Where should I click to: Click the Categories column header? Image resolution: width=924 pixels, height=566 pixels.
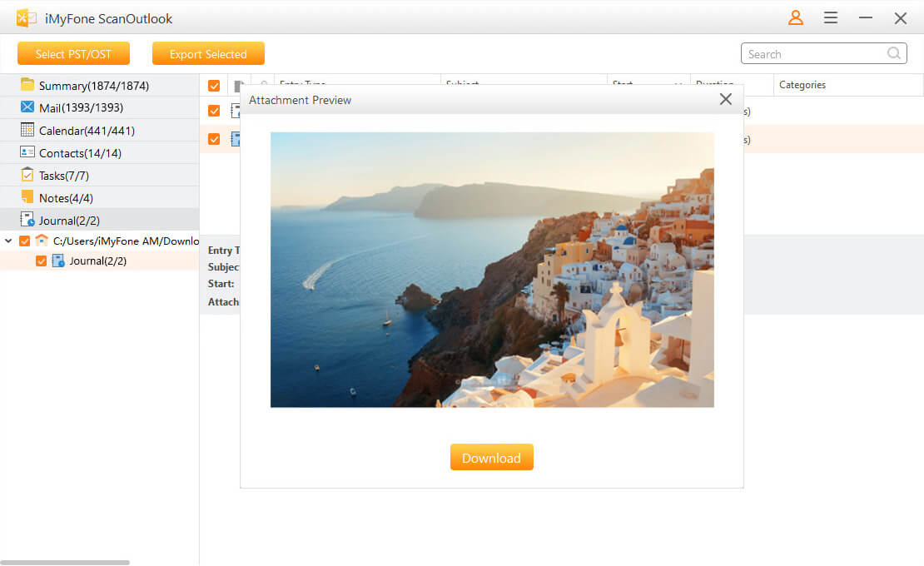[848, 85]
